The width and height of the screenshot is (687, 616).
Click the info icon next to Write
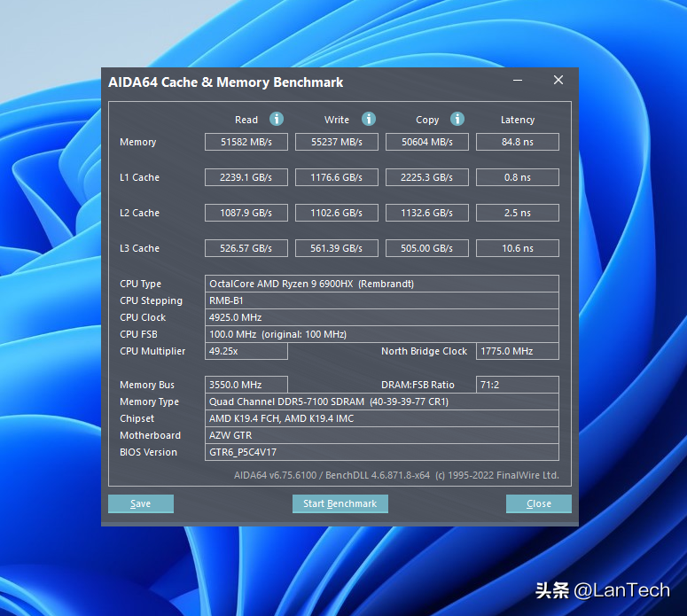coord(369,119)
